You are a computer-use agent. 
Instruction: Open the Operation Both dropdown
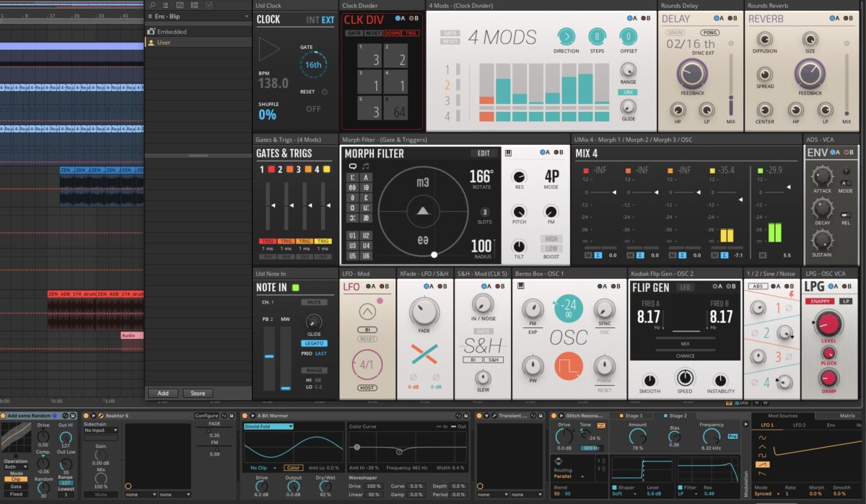coord(15,467)
